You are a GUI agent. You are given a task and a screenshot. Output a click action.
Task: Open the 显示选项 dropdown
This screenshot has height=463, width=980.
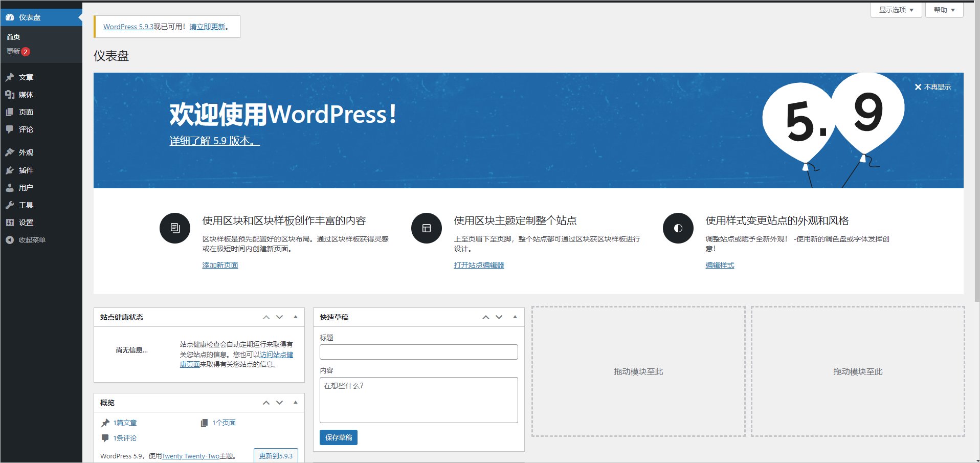896,10
